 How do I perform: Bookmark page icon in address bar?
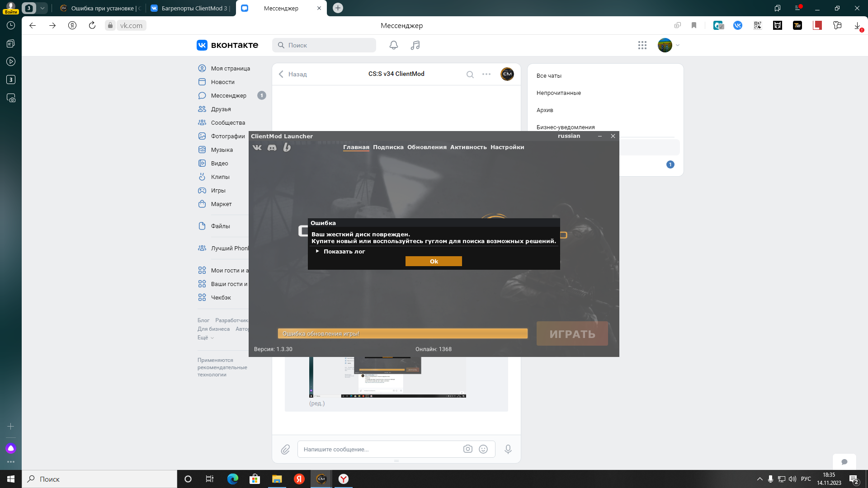coord(694,25)
